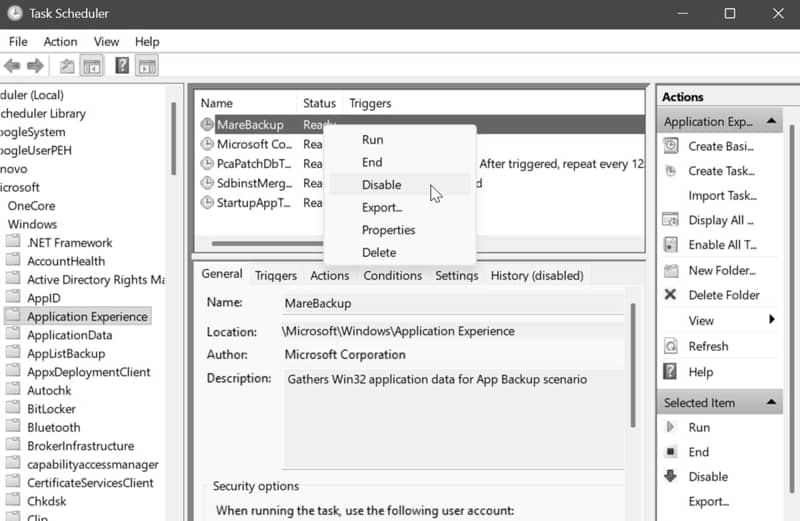
Task: Open the File menu
Action: (18, 41)
